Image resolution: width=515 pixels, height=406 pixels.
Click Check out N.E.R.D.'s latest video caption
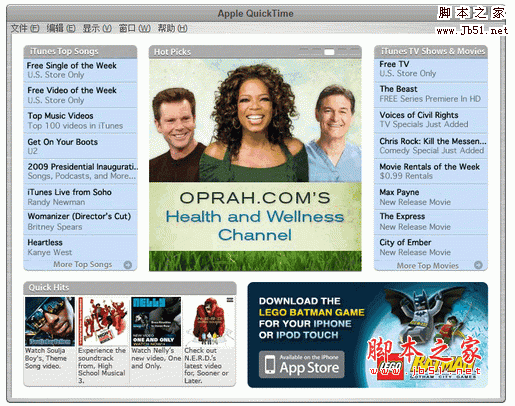coord(207,366)
